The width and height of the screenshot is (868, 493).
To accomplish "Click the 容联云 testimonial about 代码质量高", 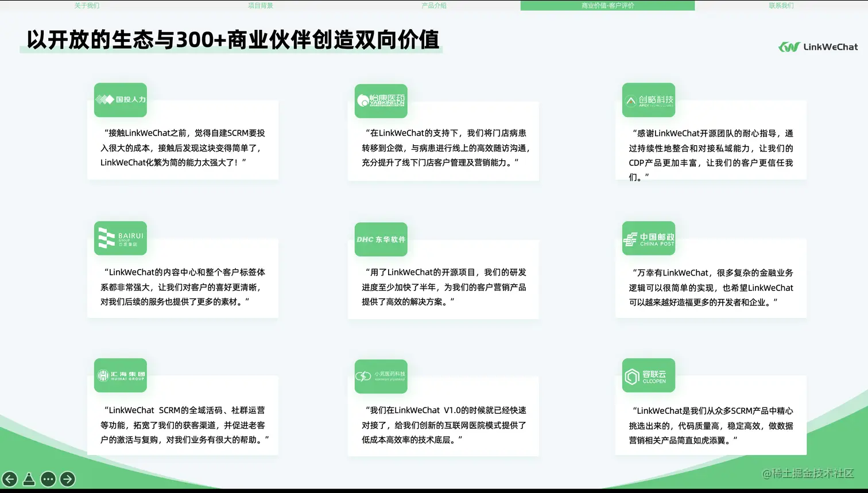I will pos(711,425).
